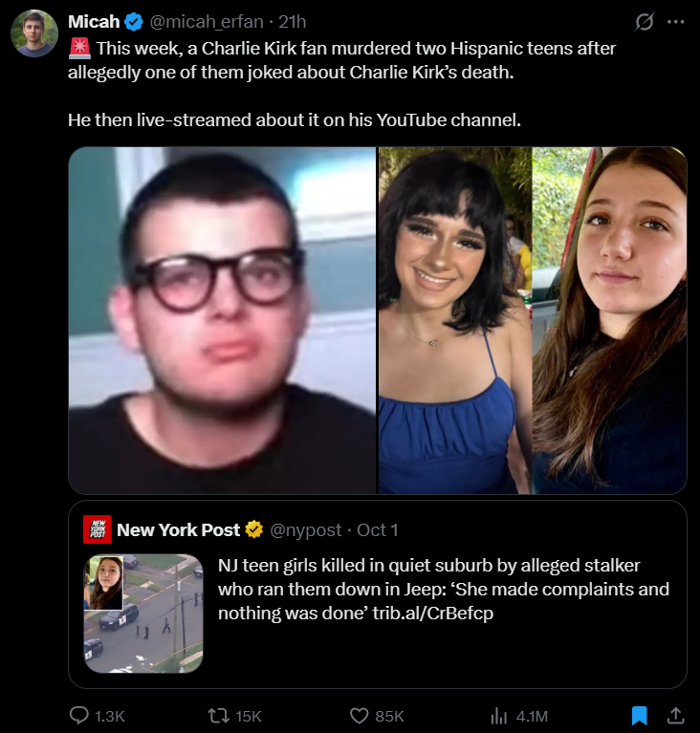Open the long-haired girl photo
The width and height of the screenshot is (700, 733).
[610, 320]
